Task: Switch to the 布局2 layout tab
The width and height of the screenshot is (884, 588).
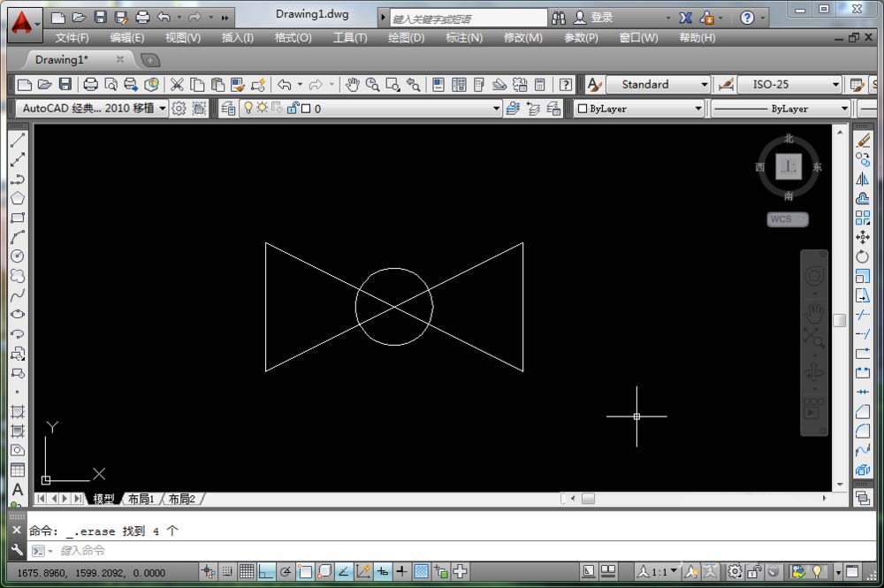Action: [181, 499]
